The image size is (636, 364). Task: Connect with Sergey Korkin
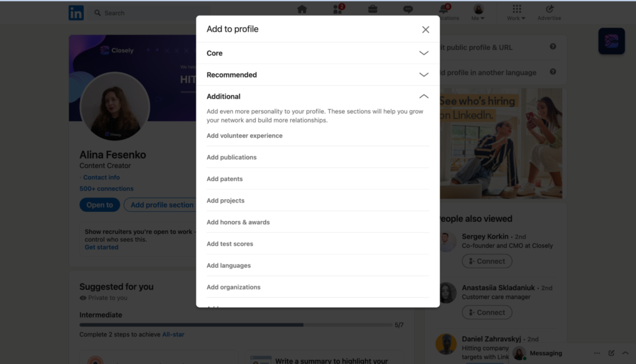pos(487,261)
